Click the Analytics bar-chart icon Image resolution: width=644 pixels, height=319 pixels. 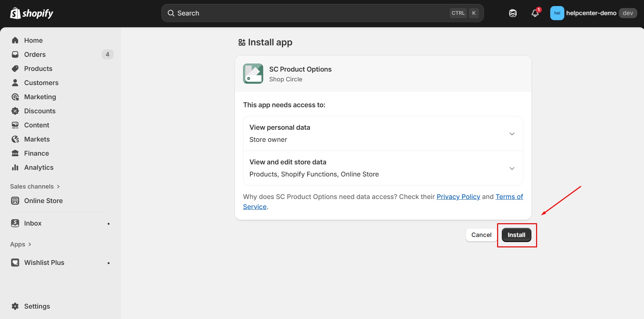pyautogui.click(x=15, y=167)
